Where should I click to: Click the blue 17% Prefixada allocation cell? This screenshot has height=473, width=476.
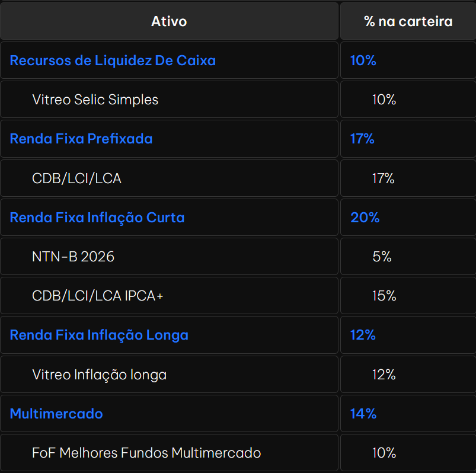[408, 139]
